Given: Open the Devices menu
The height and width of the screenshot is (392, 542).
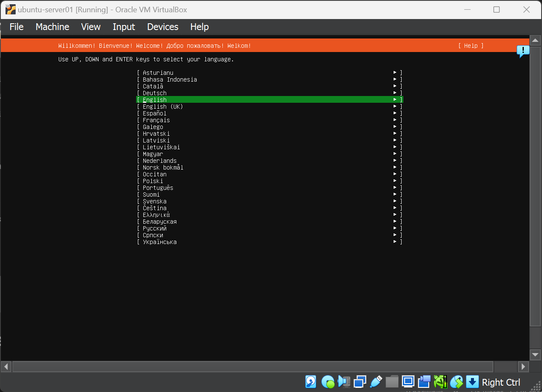Looking at the screenshot, I should coord(162,27).
